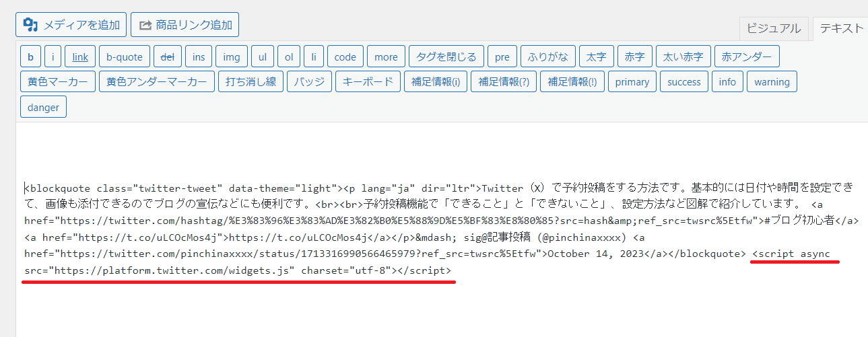
Task: Apply the ins inserted-text tag
Action: tap(199, 57)
